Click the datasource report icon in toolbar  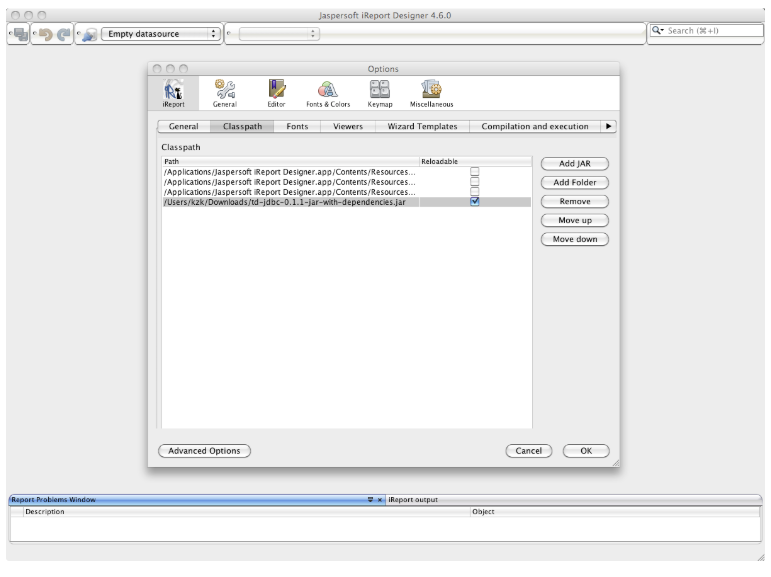pos(88,34)
